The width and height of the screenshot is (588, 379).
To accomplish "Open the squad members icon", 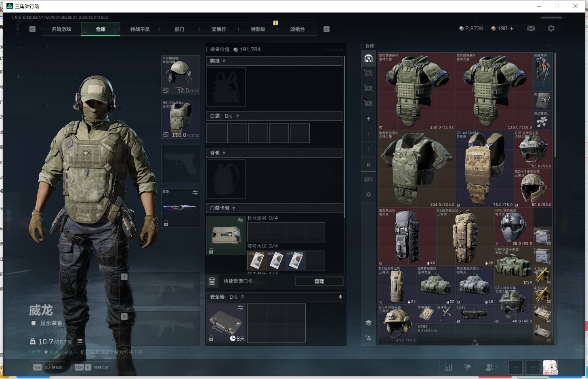I will [491, 367].
